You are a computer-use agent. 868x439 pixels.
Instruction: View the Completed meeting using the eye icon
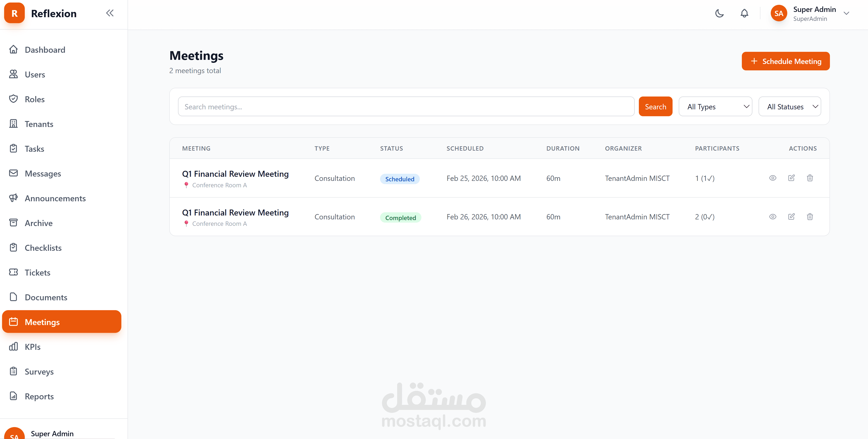pyautogui.click(x=772, y=216)
